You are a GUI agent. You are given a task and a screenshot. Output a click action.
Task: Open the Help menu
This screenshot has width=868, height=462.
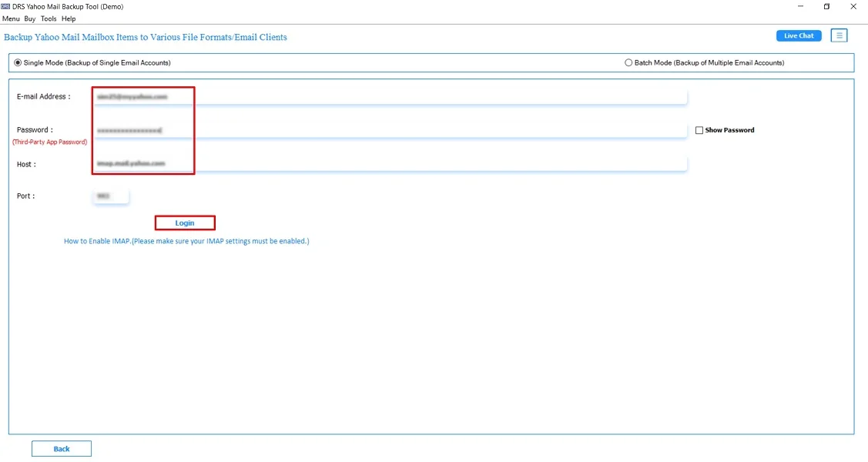(x=68, y=18)
